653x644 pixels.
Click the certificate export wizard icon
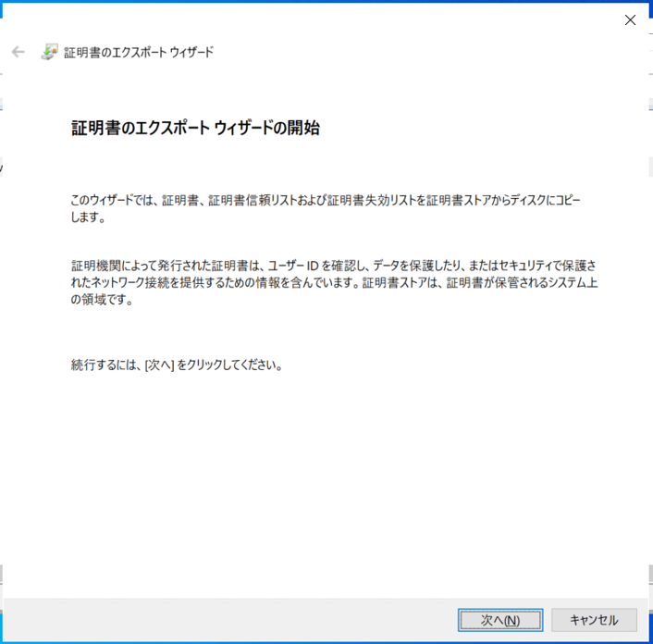pyautogui.click(x=49, y=52)
